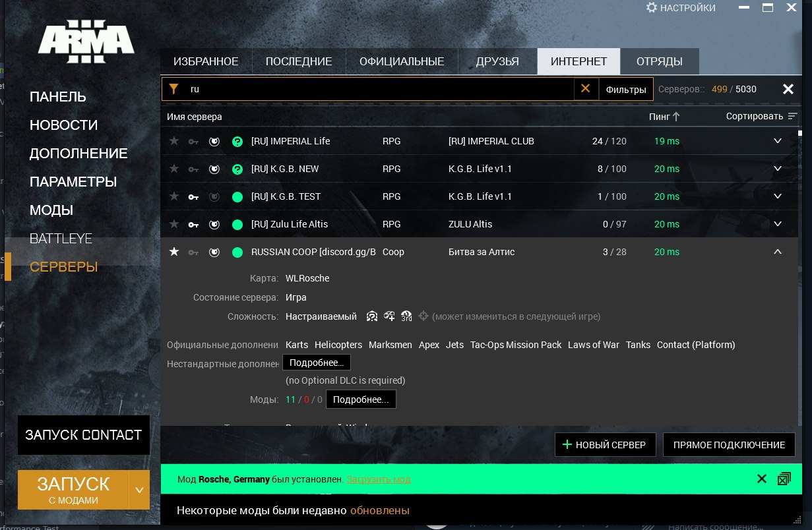Expand [RU] K.G.B. TEST server details

[x=778, y=196]
